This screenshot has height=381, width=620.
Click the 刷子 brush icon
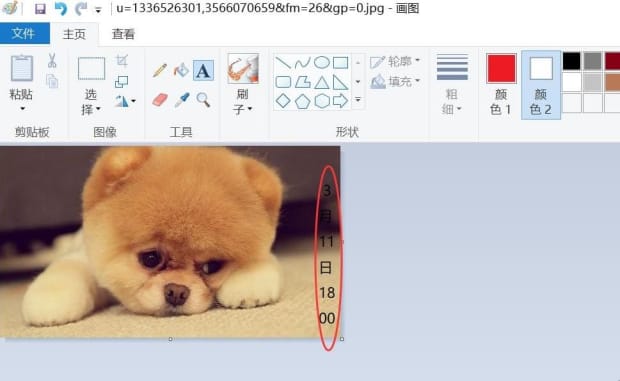pyautogui.click(x=243, y=68)
